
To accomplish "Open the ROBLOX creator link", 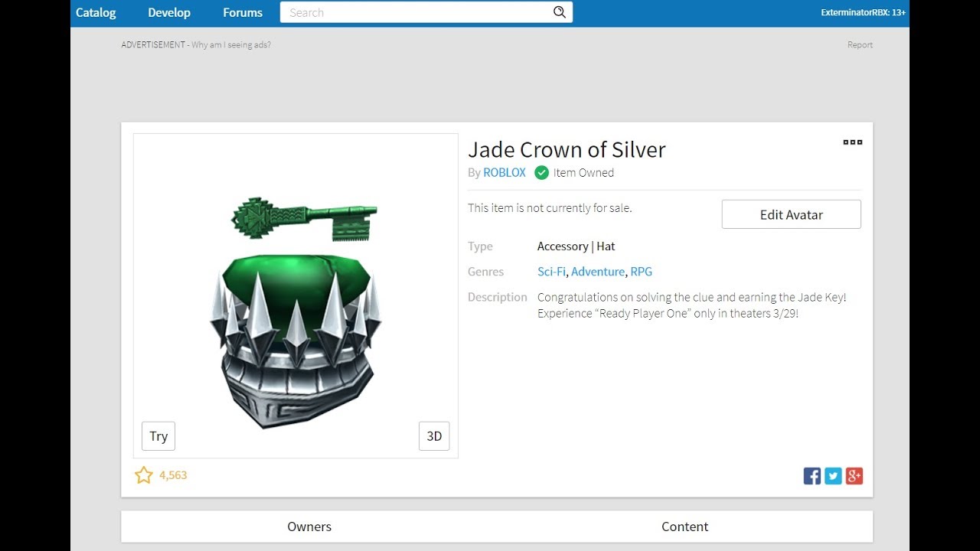I will [x=505, y=173].
